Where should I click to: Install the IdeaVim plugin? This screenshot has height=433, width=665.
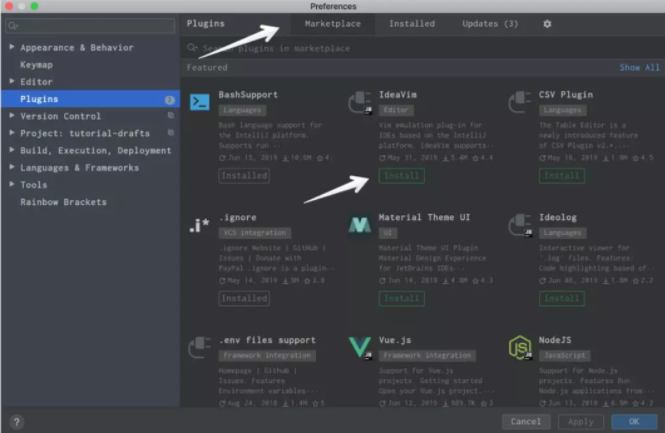(x=401, y=176)
